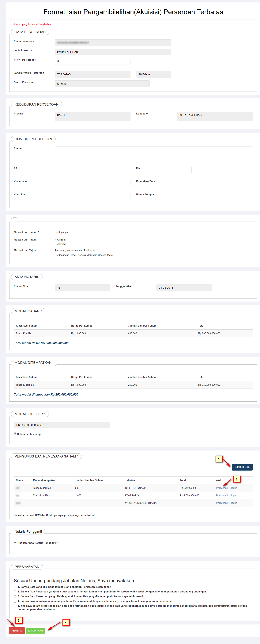Check statement 1 about Data being correct
The height and width of the screenshot is (644, 260).
coord(15,587)
